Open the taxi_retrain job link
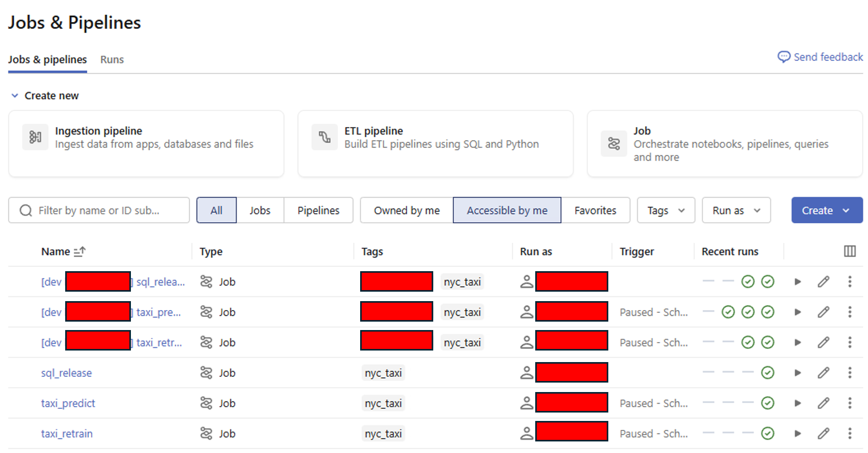This screenshot has height=453, width=868. coord(67,434)
